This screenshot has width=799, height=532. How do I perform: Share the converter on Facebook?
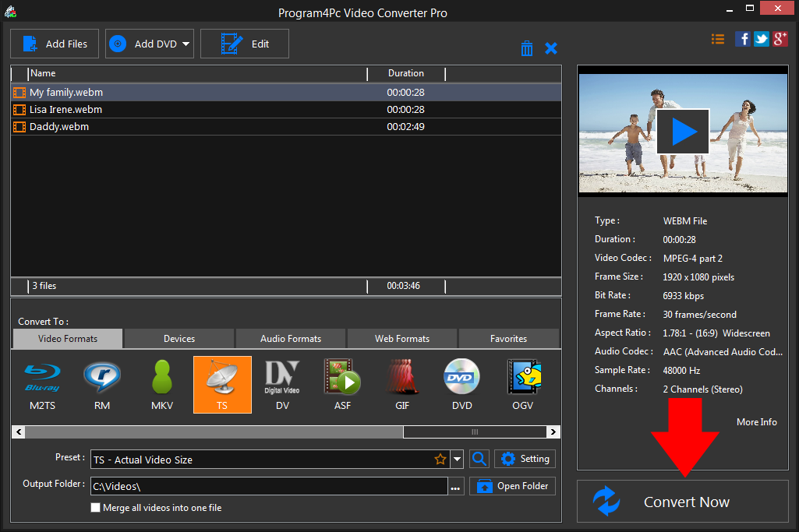point(742,38)
